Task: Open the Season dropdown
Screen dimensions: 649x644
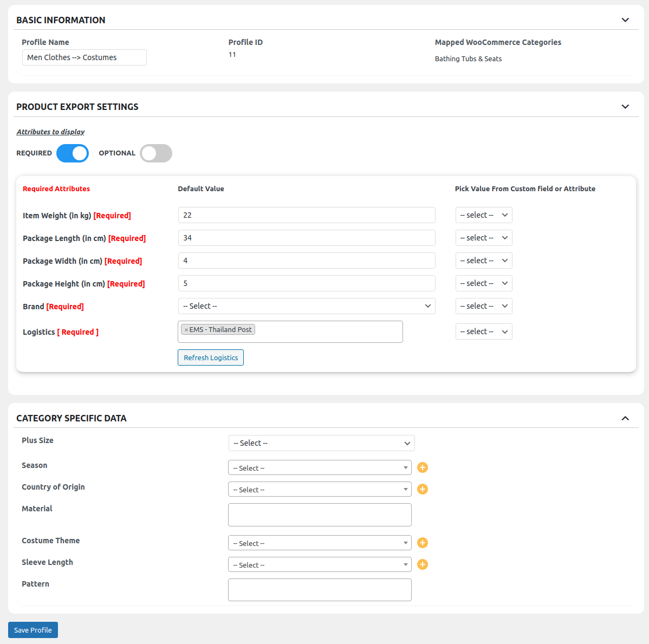Action: coord(320,467)
